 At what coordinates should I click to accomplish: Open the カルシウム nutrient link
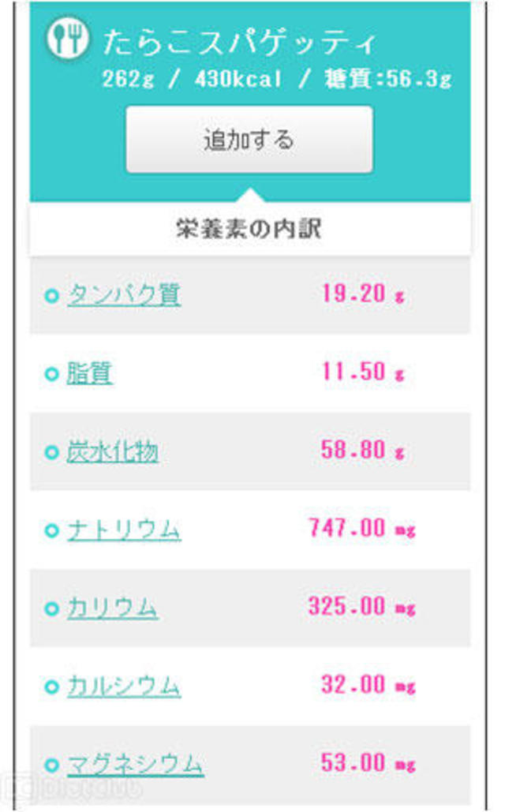124,687
